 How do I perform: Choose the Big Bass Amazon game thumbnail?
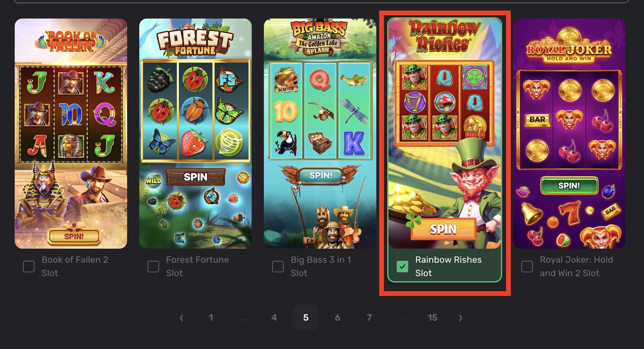tap(320, 134)
